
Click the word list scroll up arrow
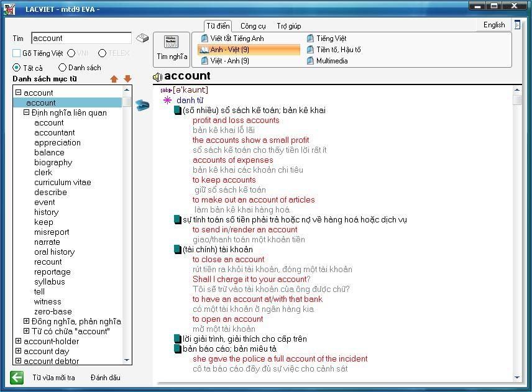click(127, 90)
